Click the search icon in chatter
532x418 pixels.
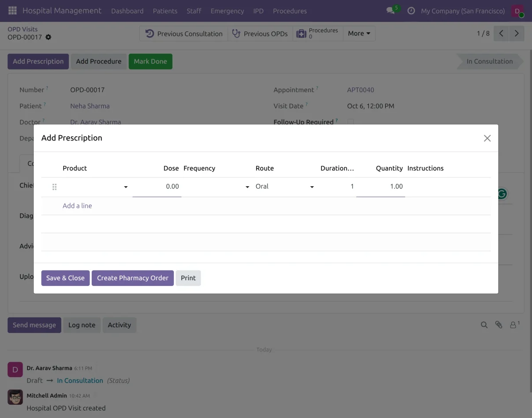(x=484, y=325)
